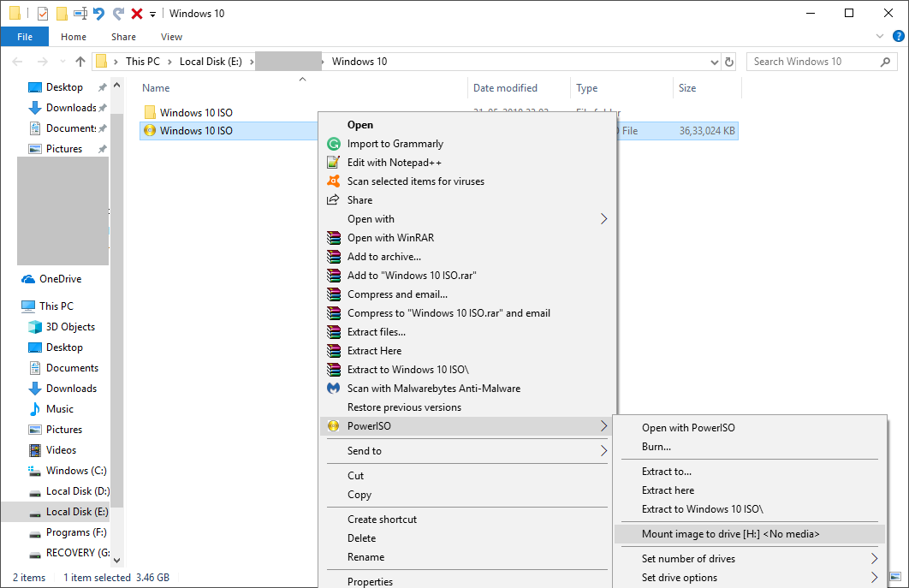This screenshot has height=588, width=909.
Task: Click the Undo arrow in quick access toolbar
Action: (99, 14)
